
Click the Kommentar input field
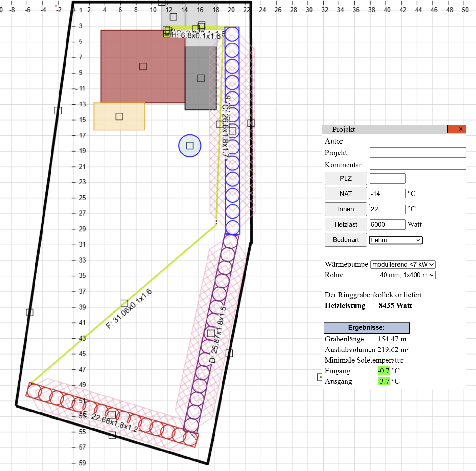point(417,165)
